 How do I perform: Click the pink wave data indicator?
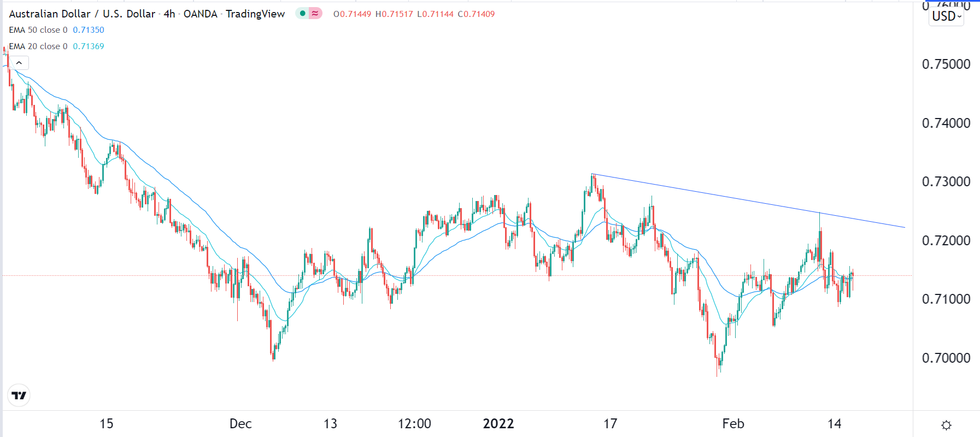315,14
